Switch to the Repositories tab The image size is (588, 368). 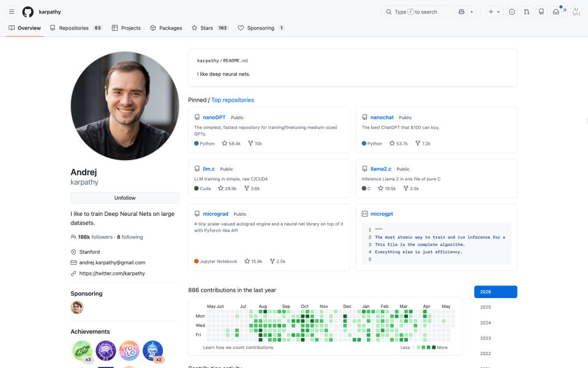point(76,28)
